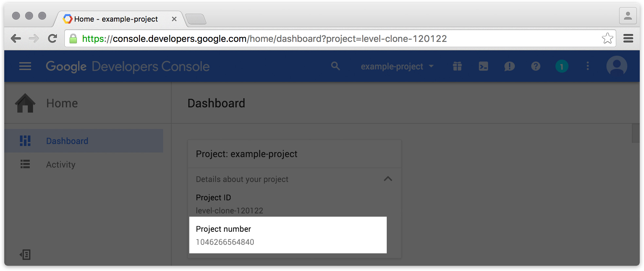Open the feedback alert icon
The image size is (644, 271).
[x=509, y=66]
